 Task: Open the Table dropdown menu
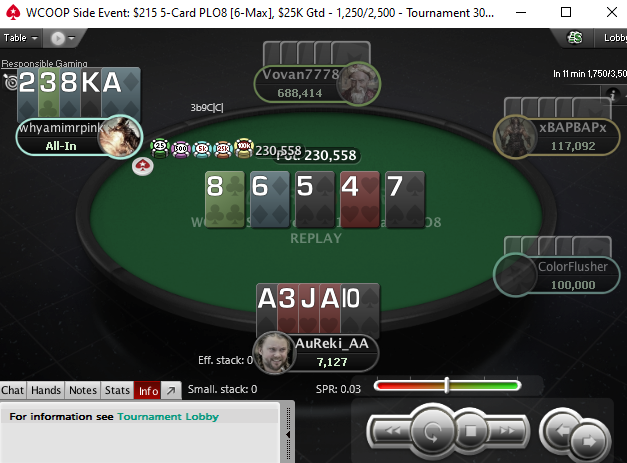point(20,38)
